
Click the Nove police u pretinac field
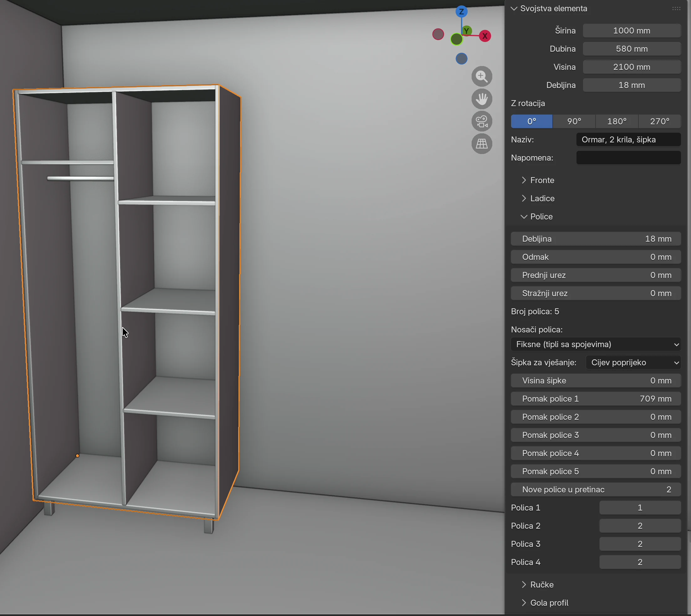596,490
